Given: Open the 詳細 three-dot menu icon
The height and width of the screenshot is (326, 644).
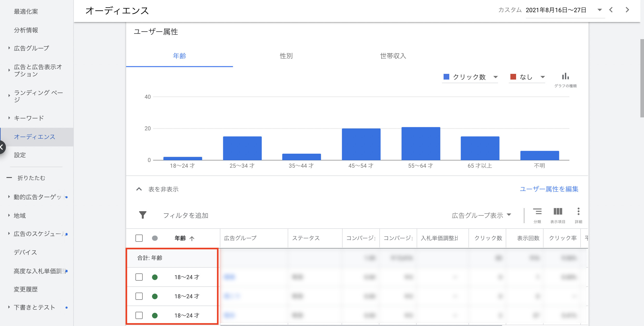Looking at the screenshot, I should [578, 212].
